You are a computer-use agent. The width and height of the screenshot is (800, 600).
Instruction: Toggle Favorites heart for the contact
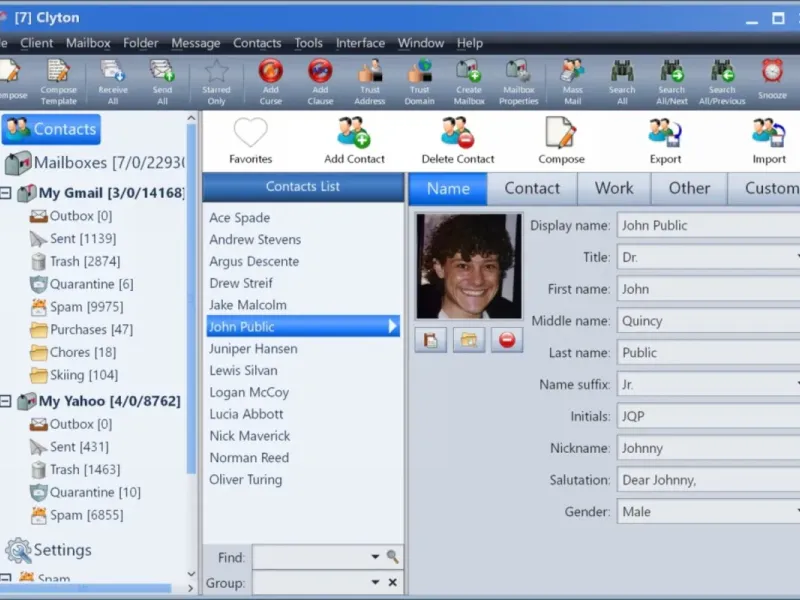tap(250, 133)
